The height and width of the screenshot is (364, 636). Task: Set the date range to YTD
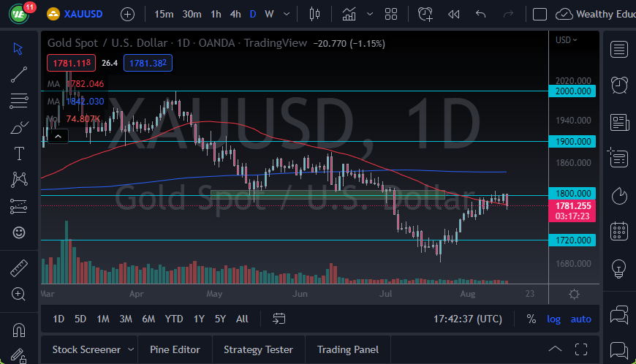[174, 319]
